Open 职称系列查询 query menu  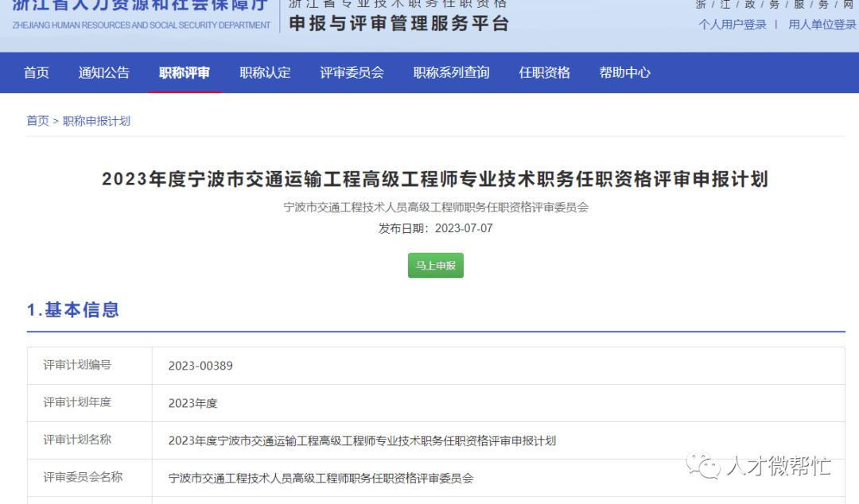451,72
